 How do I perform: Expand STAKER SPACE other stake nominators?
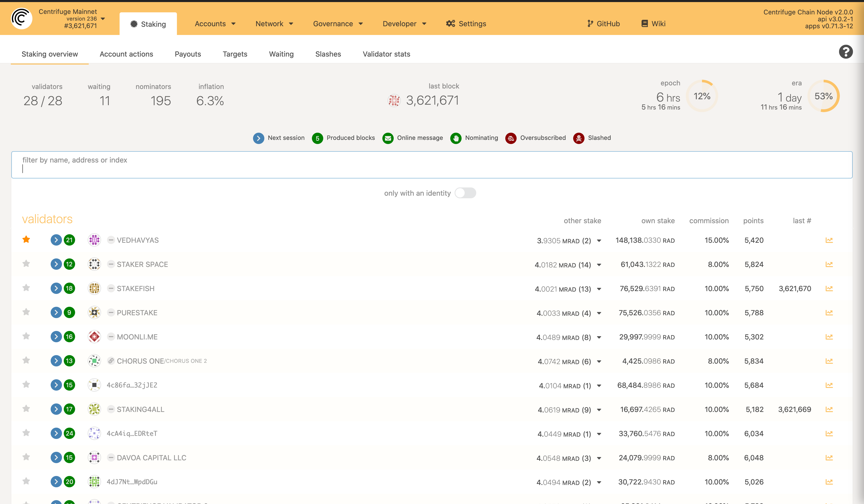tap(599, 265)
